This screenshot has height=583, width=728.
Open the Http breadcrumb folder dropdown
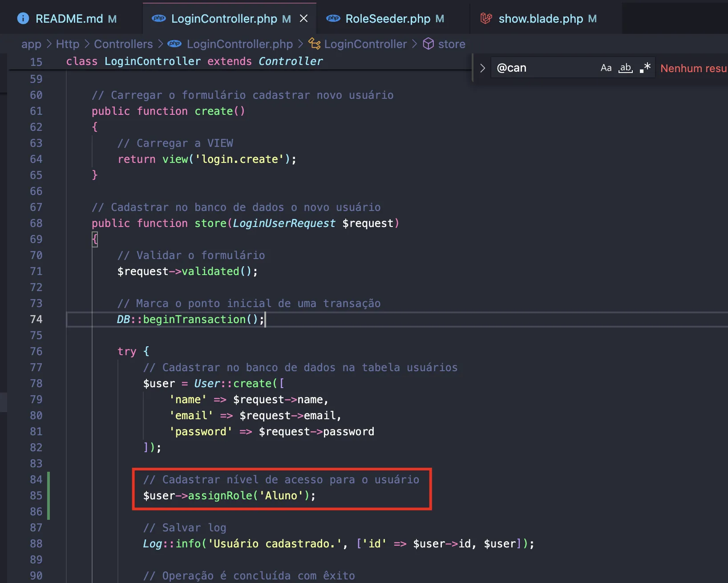click(x=68, y=44)
